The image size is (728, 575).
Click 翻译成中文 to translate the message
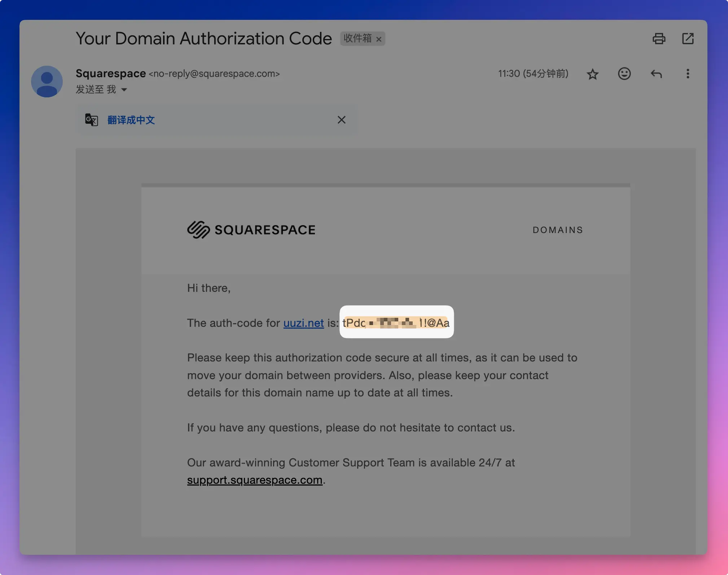(x=131, y=120)
